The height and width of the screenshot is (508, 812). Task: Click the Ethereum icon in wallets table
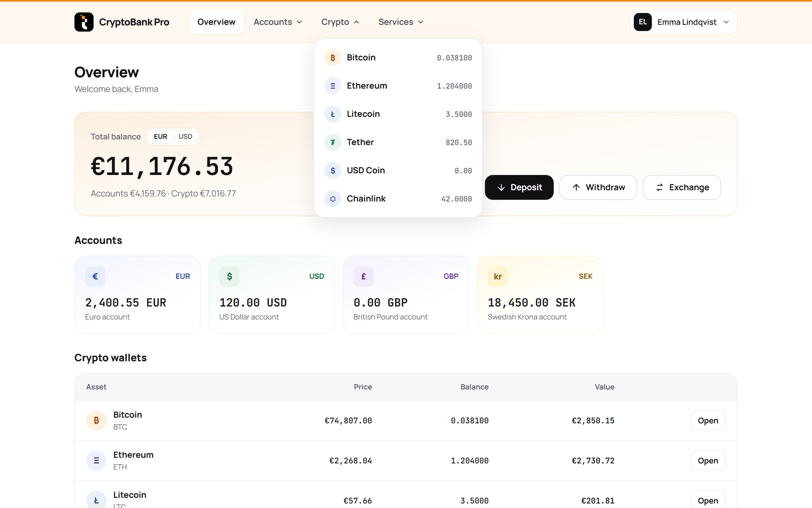(x=96, y=460)
